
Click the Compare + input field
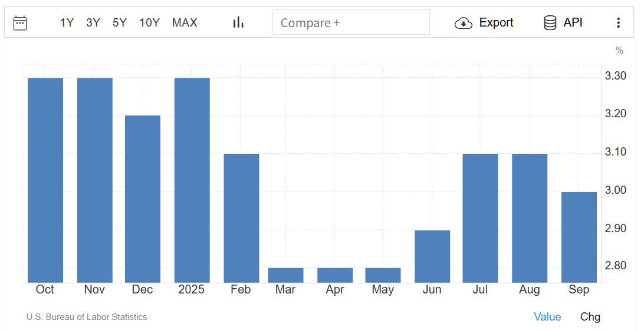[351, 22]
